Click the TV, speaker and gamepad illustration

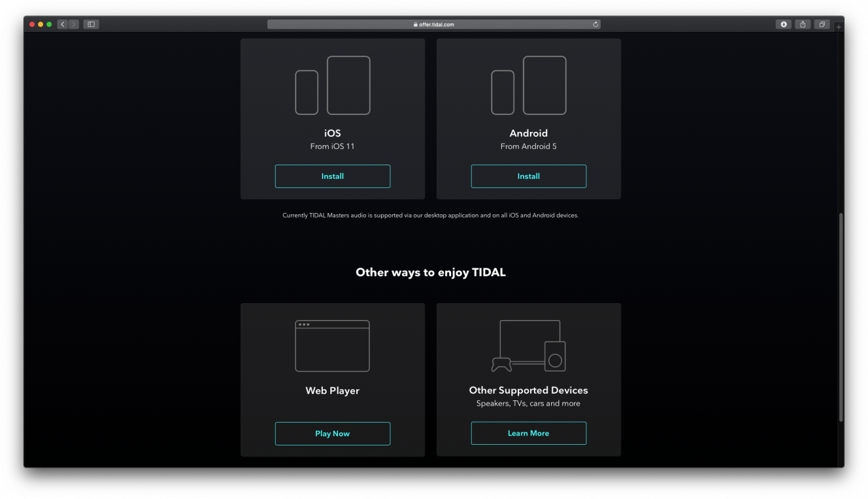528,346
